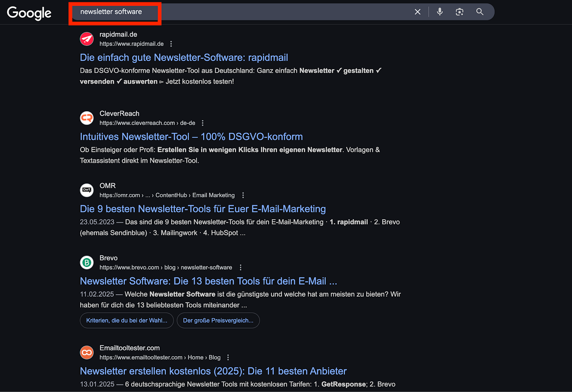The width and height of the screenshot is (572, 392).
Task: Open 'Die einfach gute Newsletter-Software: rapidmail' link
Action: [184, 58]
